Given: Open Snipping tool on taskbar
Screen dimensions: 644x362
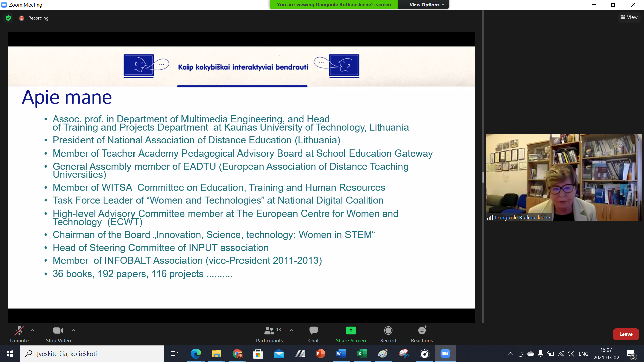Looking at the screenshot, I should tap(404, 354).
